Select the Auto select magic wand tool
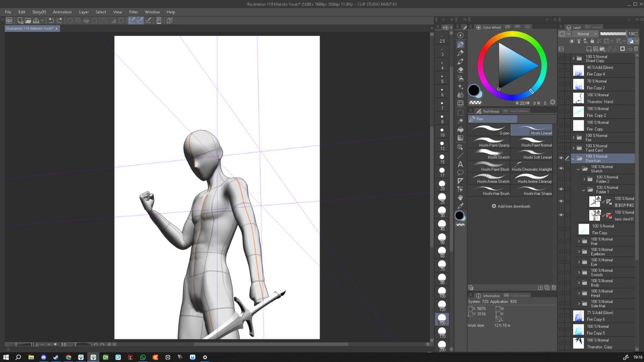The image size is (644, 362). pos(460,121)
